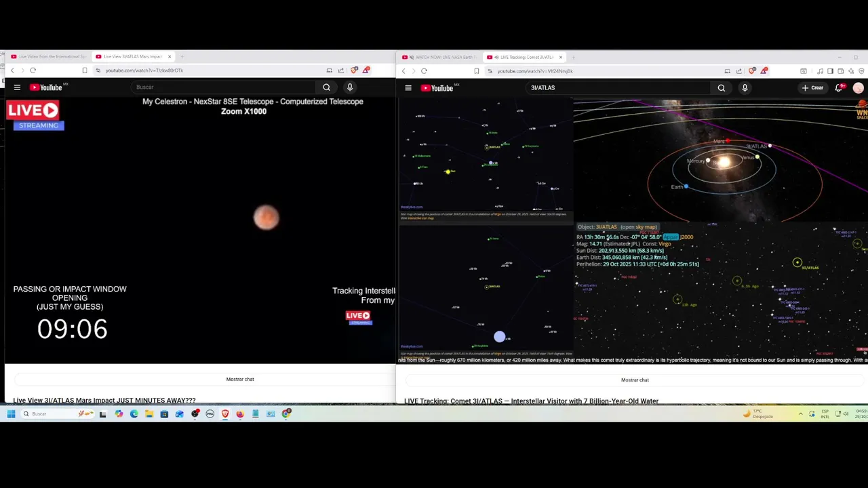Open Brave Shields in the right browser window
The height and width of the screenshot is (488, 868).
tap(751, 70)
